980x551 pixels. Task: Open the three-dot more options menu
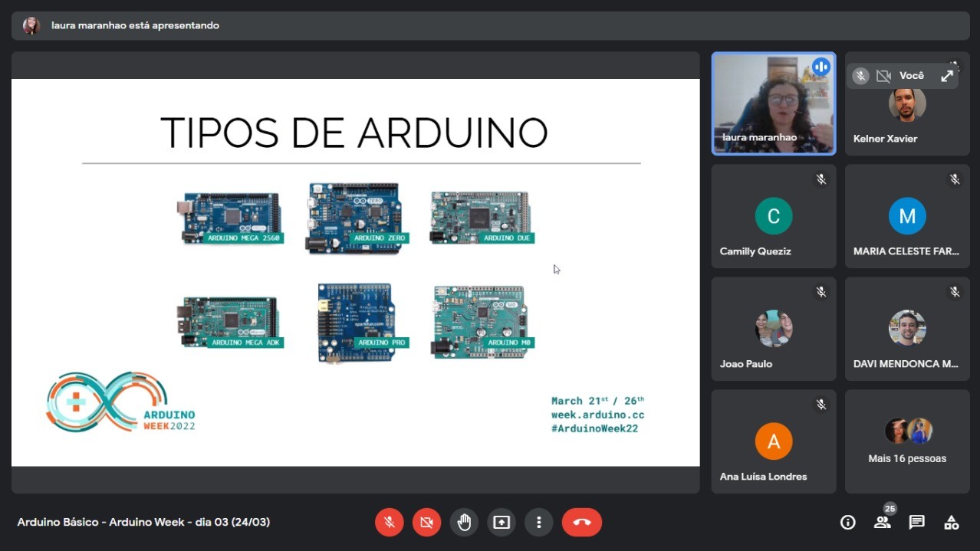click(x=539, y=522)
